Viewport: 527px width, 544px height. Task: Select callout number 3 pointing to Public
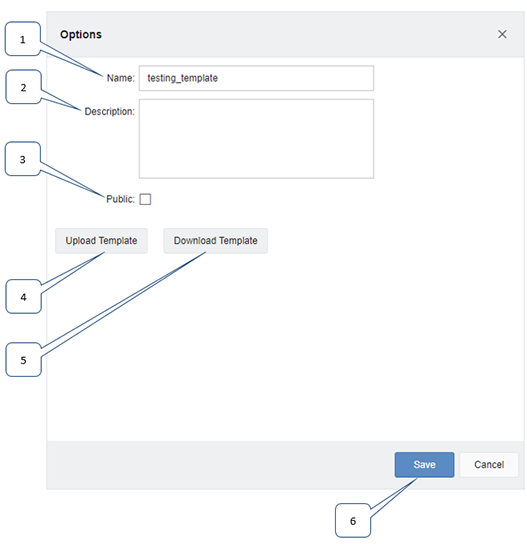coord(23,159)
